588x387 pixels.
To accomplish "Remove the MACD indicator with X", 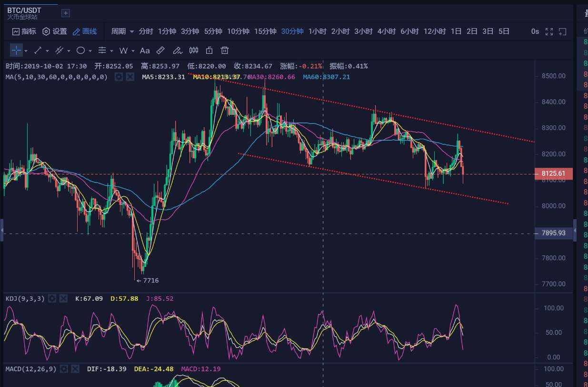I will click(76, 369).
